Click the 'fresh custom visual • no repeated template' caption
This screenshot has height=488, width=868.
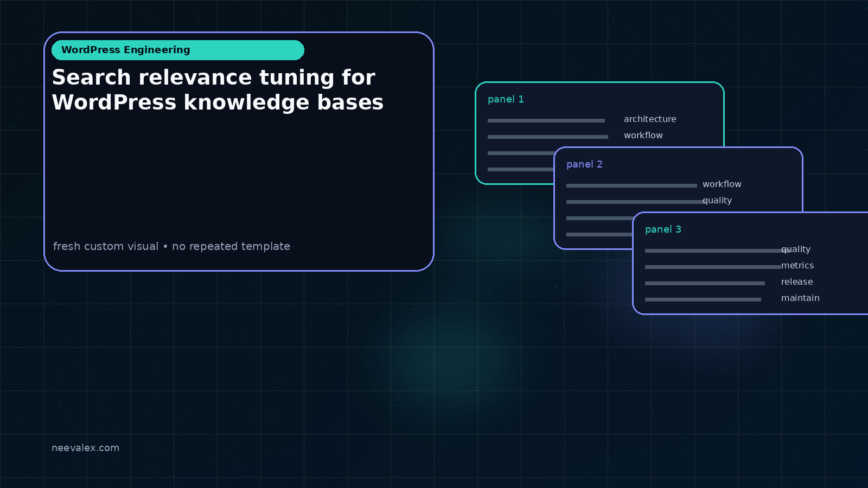171,246
